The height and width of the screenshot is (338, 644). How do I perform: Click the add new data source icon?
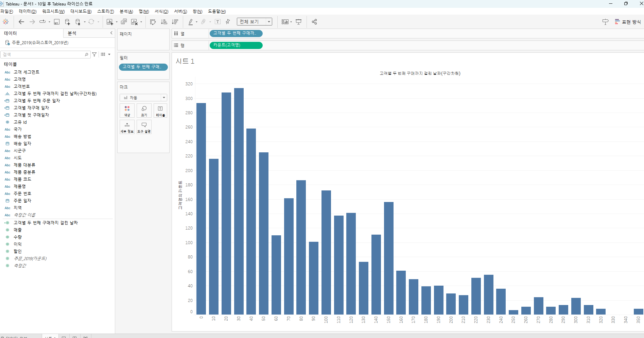[x=67, y=22]
